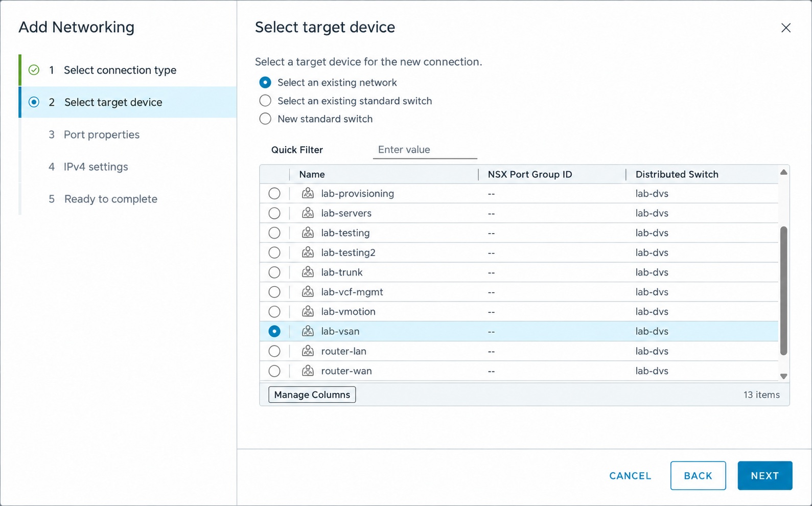Click the Quick Filter value input field

point(425,150)
